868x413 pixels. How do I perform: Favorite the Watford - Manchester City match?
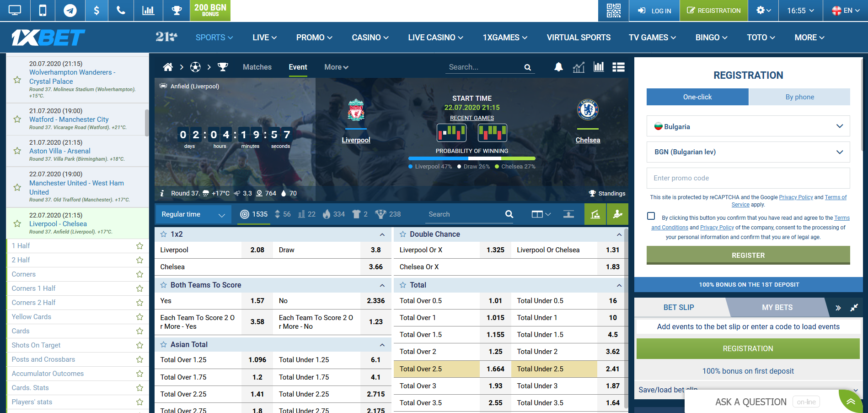tap(17, 119)
